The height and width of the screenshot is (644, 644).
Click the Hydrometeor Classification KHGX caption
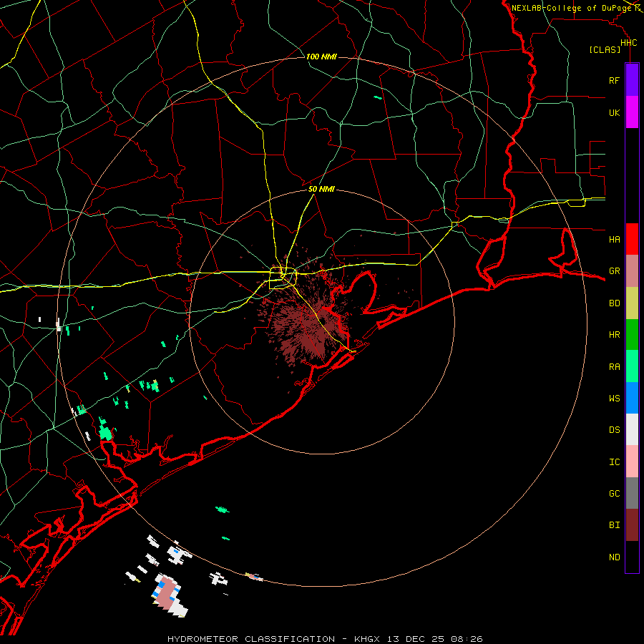tap(325, 639)
